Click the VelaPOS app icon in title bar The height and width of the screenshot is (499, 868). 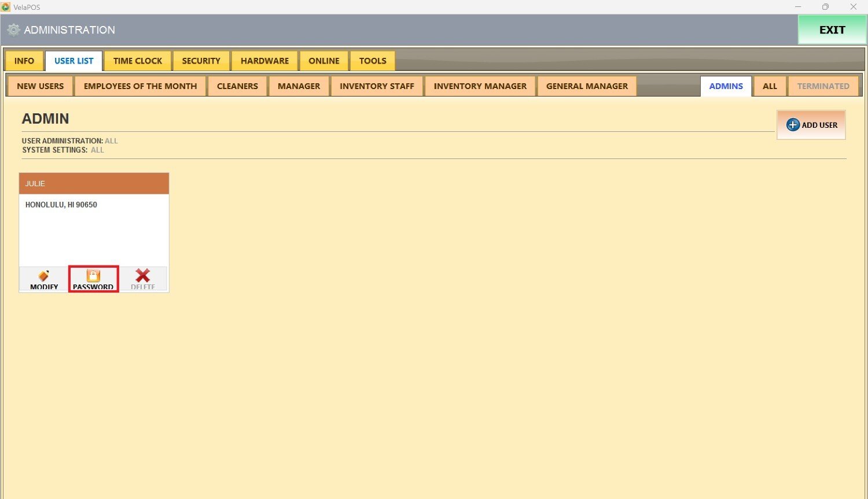pyautogui.click(x=6, y=7)
